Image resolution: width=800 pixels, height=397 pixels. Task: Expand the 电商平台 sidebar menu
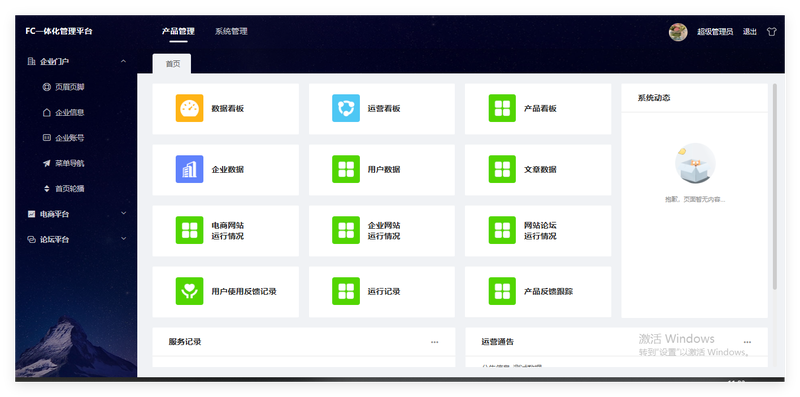click(76, 214)
